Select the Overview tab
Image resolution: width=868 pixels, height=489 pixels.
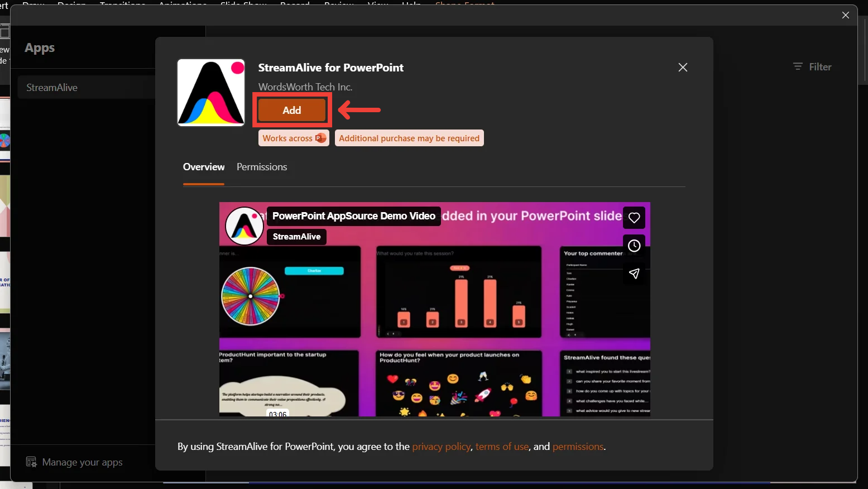coord(204,167)
